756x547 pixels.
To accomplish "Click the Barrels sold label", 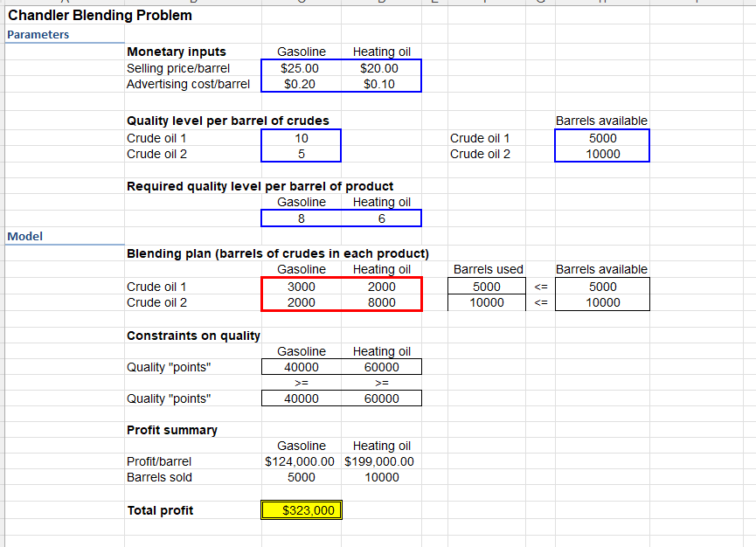I will [x=159, y=477].
